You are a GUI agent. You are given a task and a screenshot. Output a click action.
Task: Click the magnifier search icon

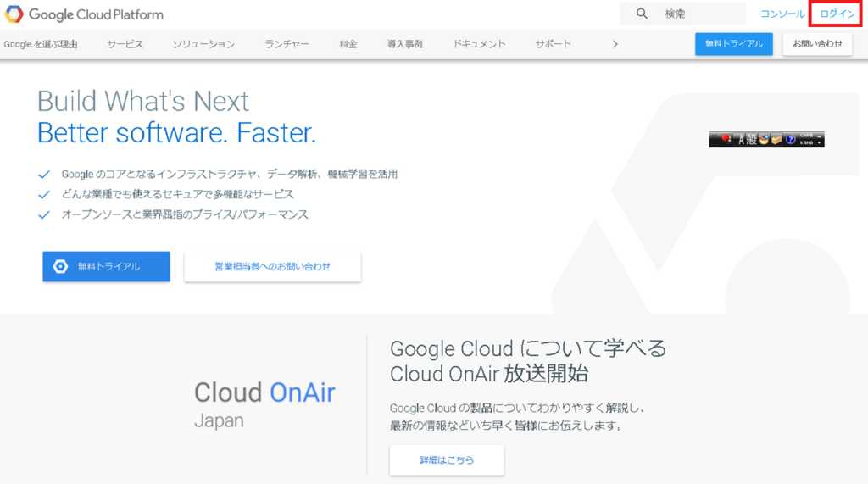pyautogui.click(x=642, y=14)
